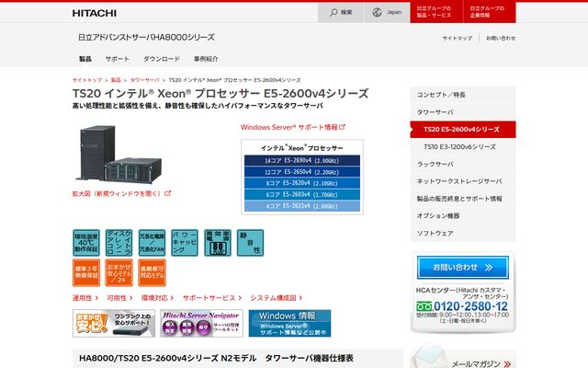
Task: Click the HA8000/TS20 N2モデル 仕様表 heading
Action: coord(216,358)
